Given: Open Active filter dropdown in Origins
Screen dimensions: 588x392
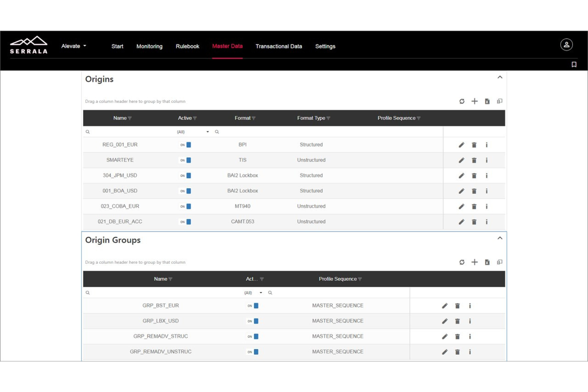Looking at the screenshot, I should (207, 132).
